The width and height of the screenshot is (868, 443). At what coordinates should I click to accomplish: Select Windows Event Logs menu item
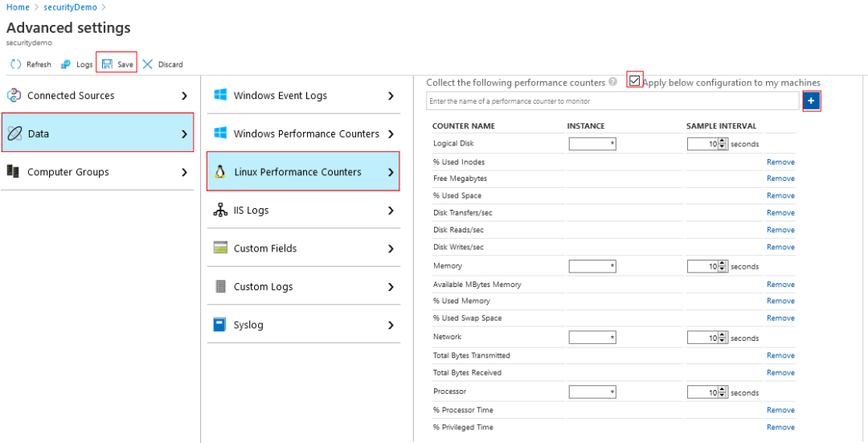pyautogui.click(x=303, y=95)
